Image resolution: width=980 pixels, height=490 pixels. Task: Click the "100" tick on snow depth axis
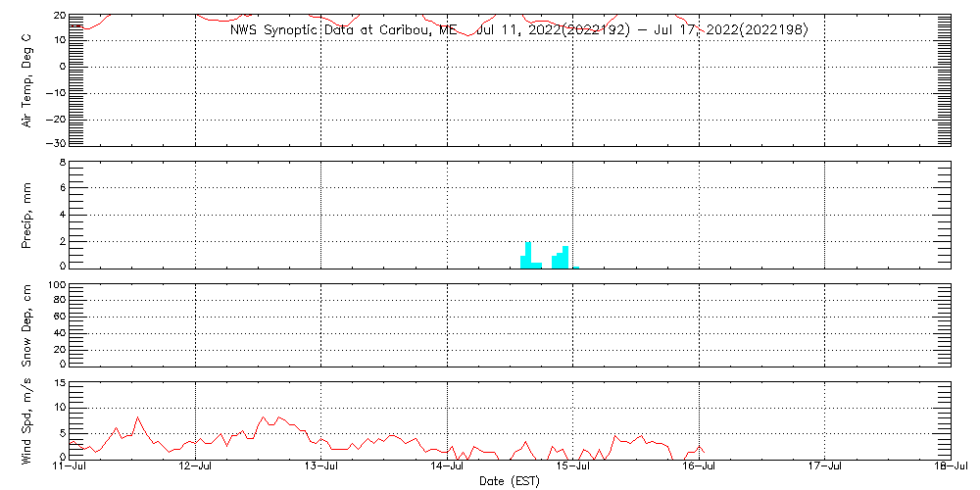56,285
